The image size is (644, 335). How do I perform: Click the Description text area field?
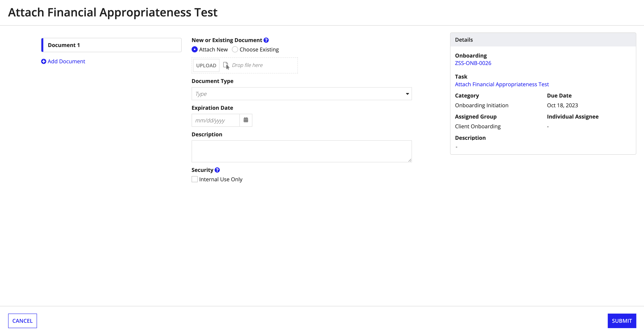302,151
